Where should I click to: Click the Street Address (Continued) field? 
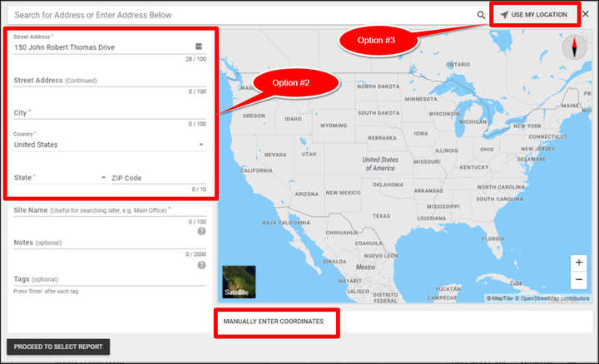(108, 81)
